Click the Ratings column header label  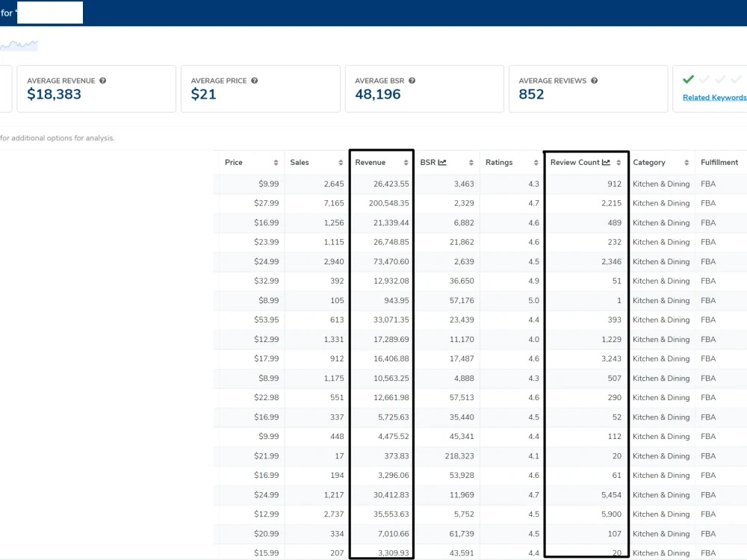click(499, 162)
